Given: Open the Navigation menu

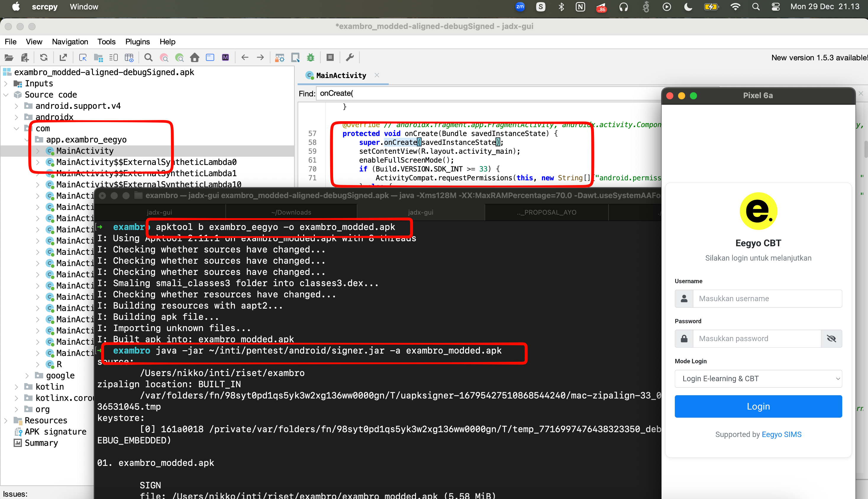Looking at the screenshot, I should click(x=70, y=42).
